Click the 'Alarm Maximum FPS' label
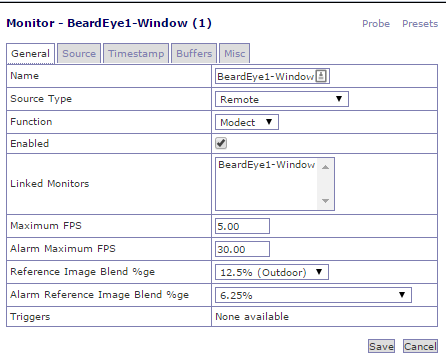Screen dimensions: 446x360 [x=63, y=249]
